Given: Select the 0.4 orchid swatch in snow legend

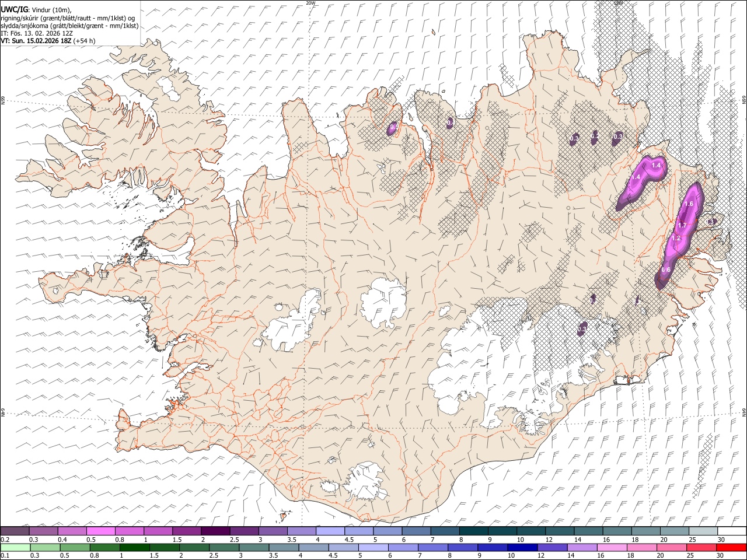Looking at the screenshot, I should coord(72,531).
